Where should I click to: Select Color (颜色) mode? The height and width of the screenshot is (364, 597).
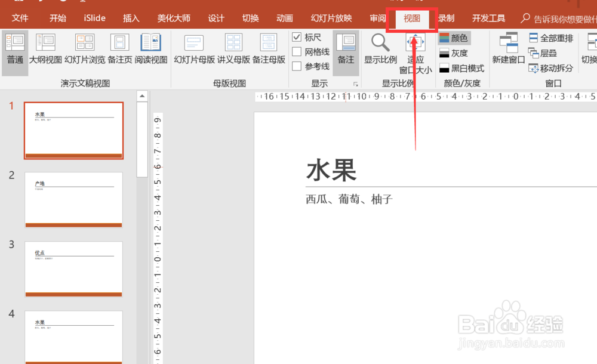click(454, 38)
